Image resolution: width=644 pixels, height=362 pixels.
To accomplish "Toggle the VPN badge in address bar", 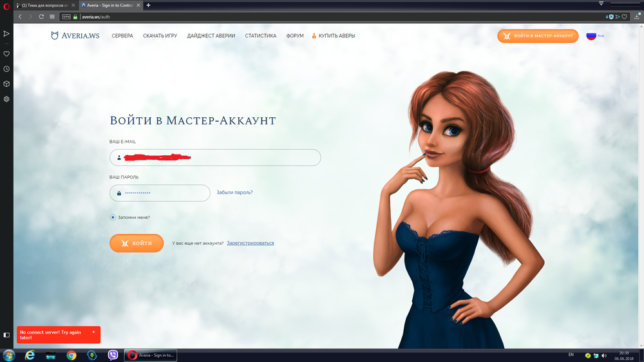I will [66, 17].
